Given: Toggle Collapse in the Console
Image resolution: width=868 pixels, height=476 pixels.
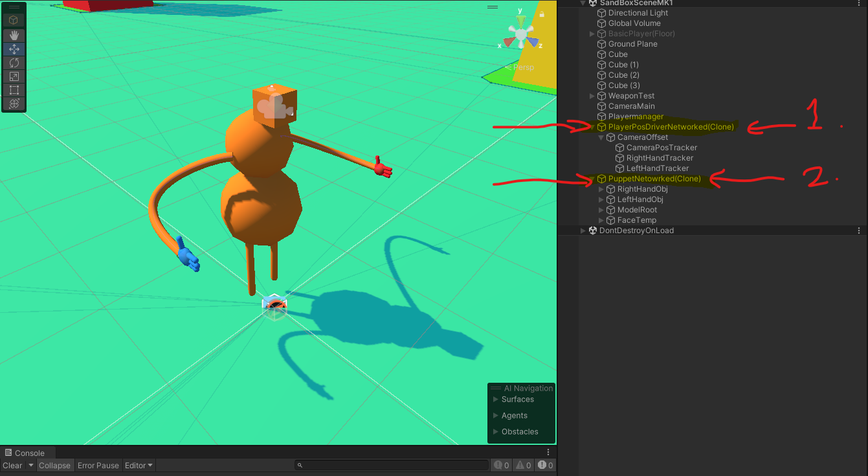Looking at the screenshot, I should point(54,466).
